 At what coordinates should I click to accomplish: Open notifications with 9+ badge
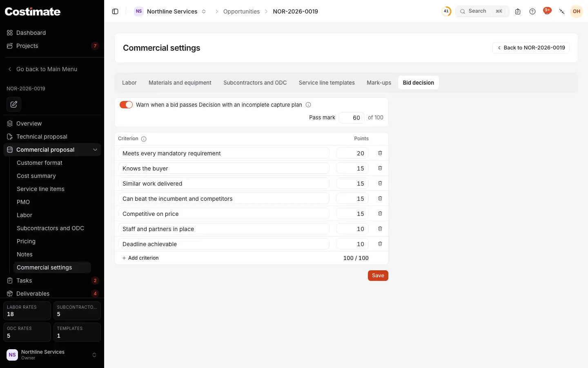point(547,11)
